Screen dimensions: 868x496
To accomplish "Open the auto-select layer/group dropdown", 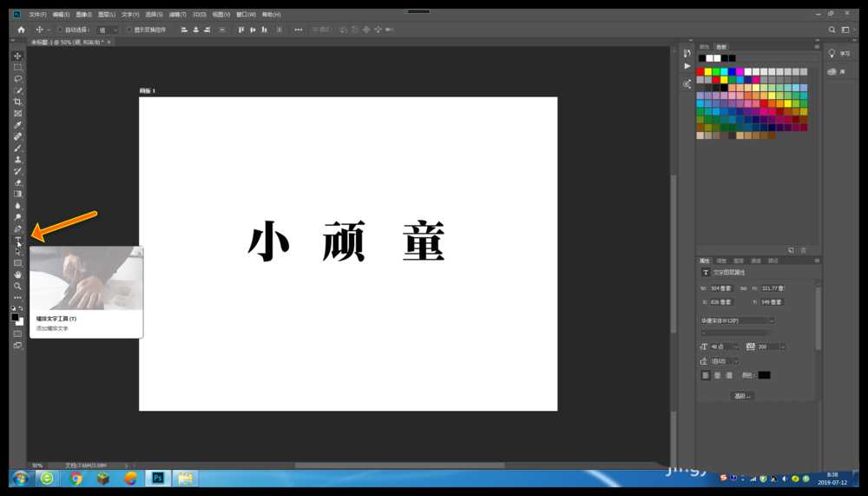I will point(108,30).
